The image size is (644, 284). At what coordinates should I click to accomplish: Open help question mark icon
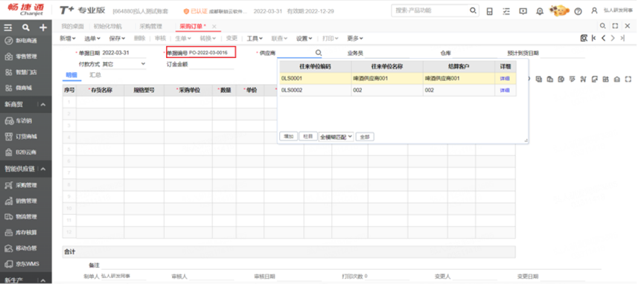[578, 11]
